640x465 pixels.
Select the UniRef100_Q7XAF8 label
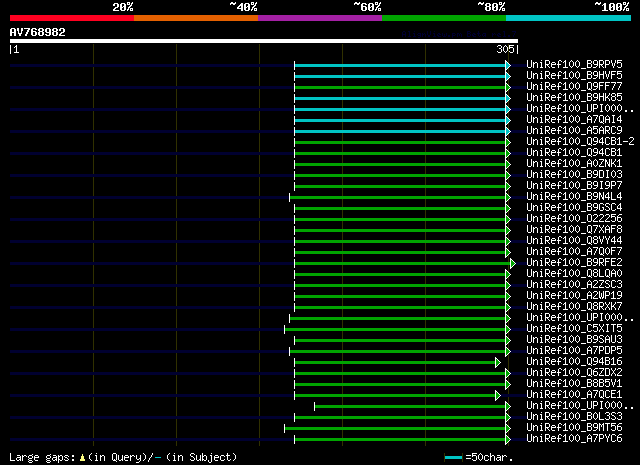574,230
